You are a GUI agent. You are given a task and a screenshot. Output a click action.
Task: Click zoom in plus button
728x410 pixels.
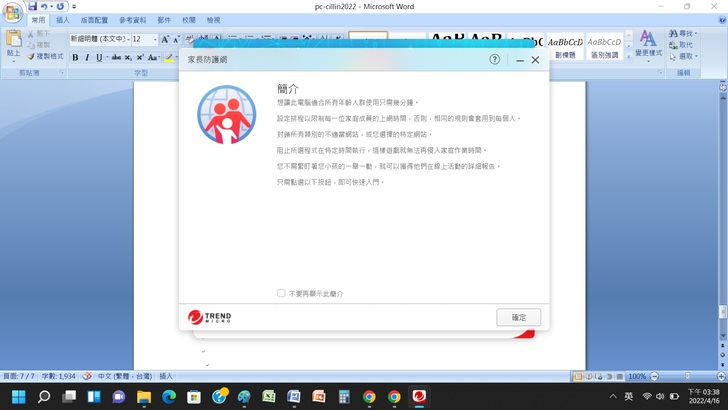coord(721,376)
